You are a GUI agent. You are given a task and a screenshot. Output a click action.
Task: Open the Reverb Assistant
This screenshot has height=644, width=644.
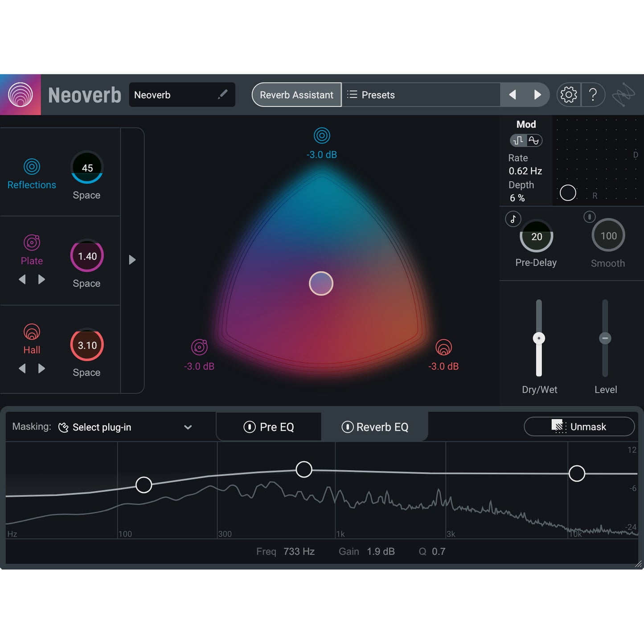(296, 95)
